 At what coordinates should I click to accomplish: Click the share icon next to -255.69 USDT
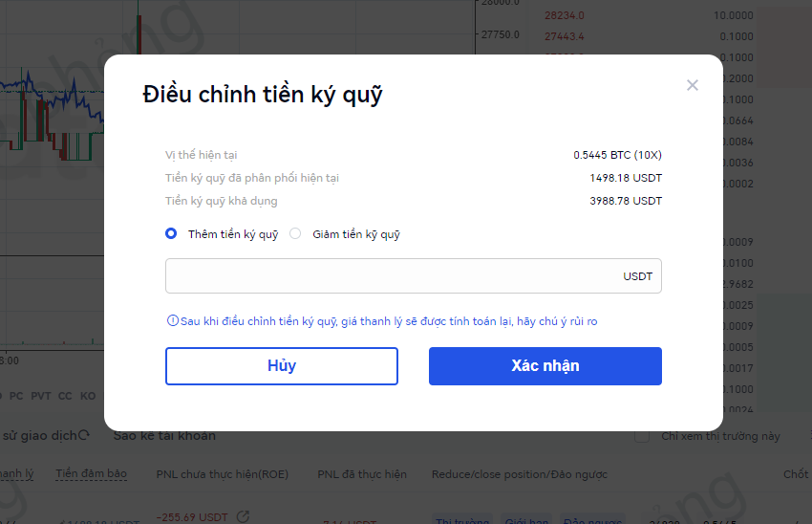[243, 517]
